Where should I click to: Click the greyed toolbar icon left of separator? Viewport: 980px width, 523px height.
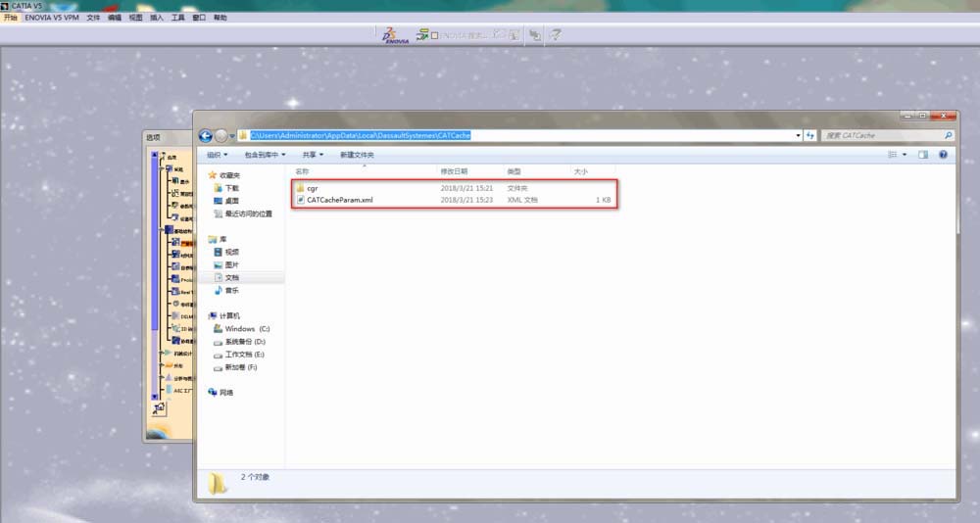(x=514, y=35)
